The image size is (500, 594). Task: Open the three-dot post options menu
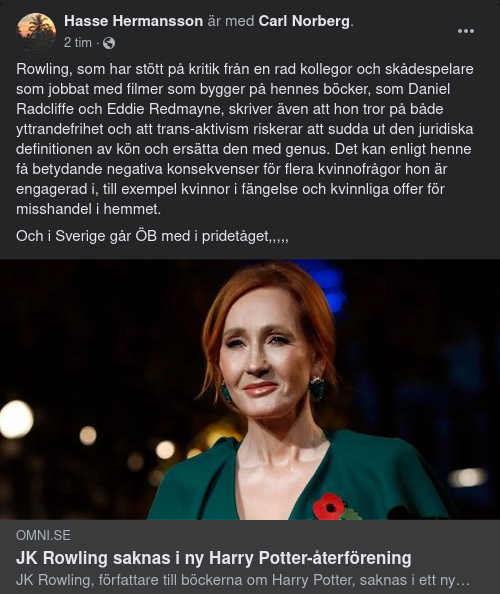466,31
